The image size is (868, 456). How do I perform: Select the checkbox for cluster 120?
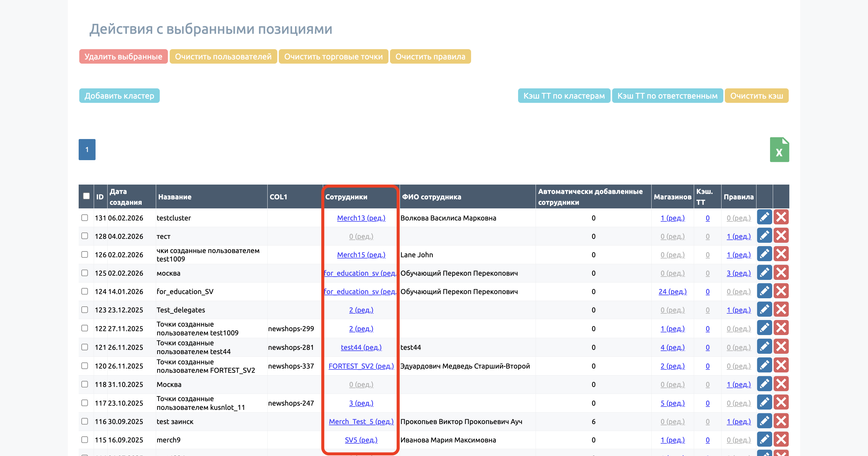pyautogui.click(x=85, y=366)
